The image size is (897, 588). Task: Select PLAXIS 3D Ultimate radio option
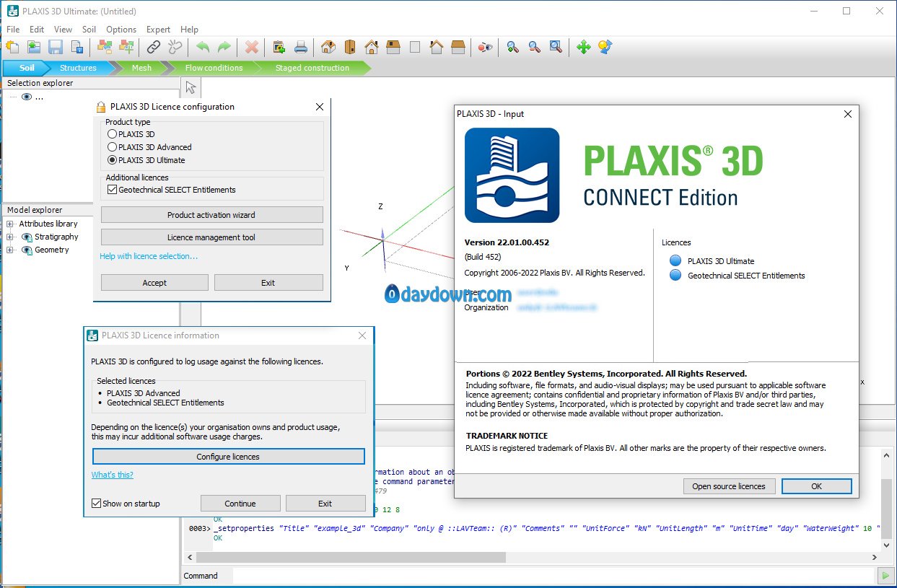point(112,160)
